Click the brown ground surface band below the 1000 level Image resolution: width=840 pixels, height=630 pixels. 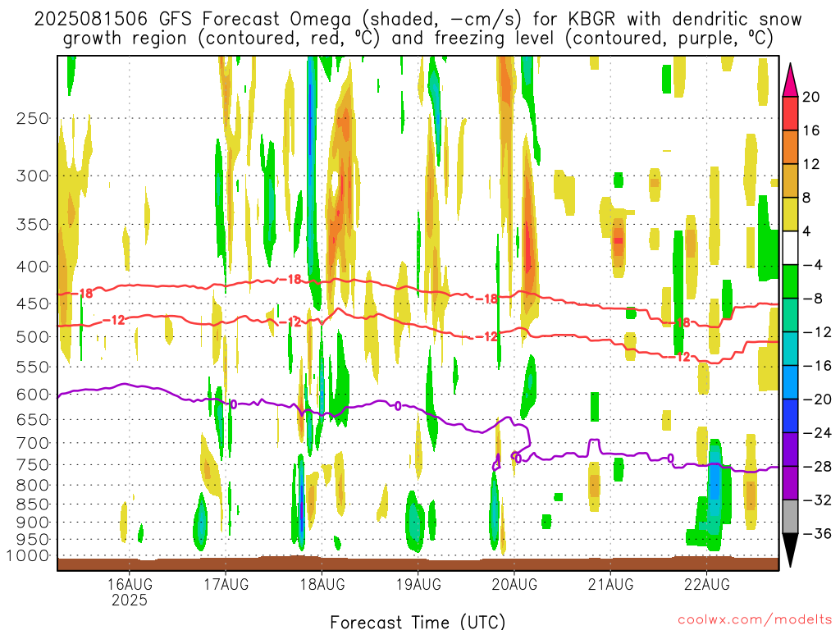coord(418,564)
